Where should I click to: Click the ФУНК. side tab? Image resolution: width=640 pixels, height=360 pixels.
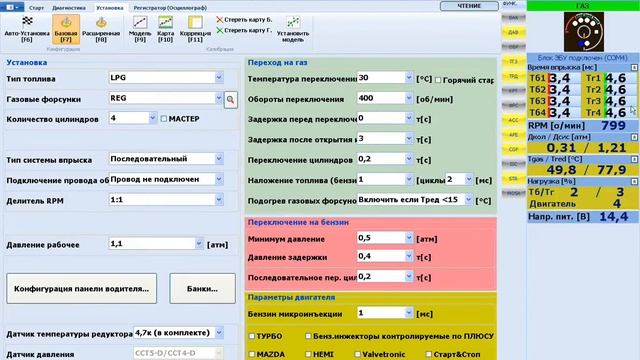tap(510, 4)
